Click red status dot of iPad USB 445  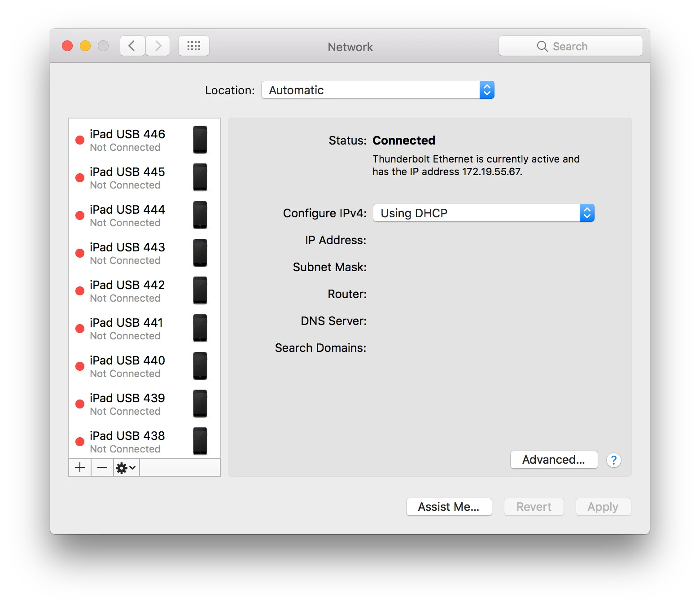coord(80,178)
